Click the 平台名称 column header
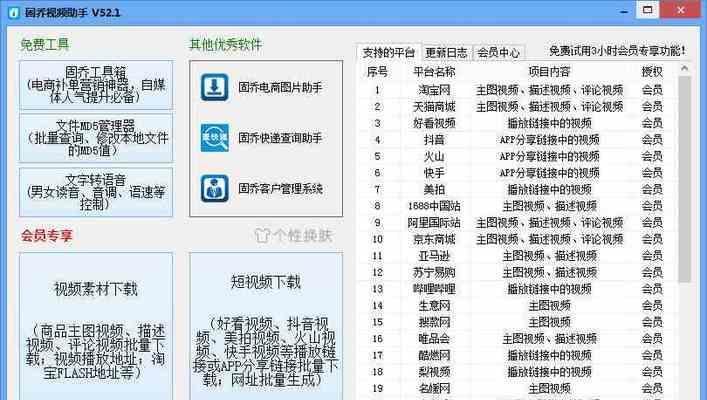Screen dimensions: 707x400 point(434,72)
